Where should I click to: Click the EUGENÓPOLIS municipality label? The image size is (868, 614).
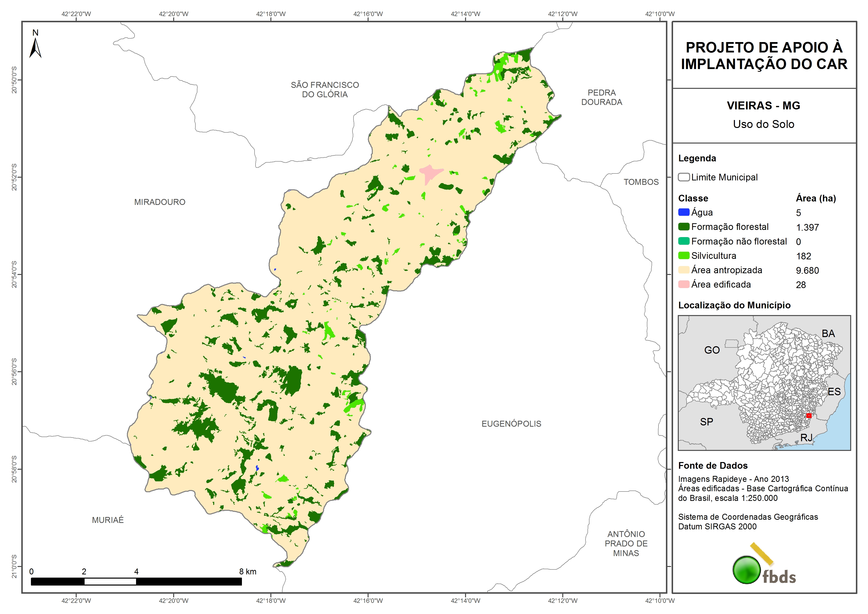(x=511, y=424)
